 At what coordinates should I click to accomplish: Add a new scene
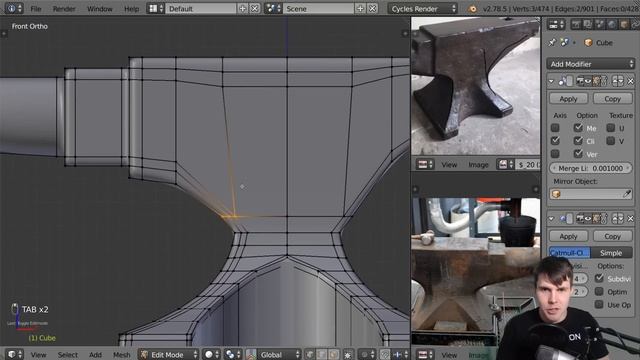[x=360, y=9]
